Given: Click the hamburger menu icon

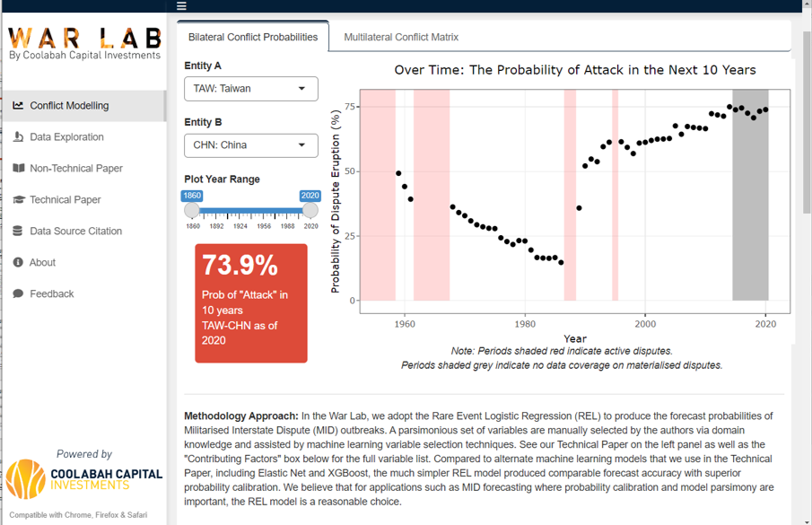Looking at the screenshot, I should 181,5.
